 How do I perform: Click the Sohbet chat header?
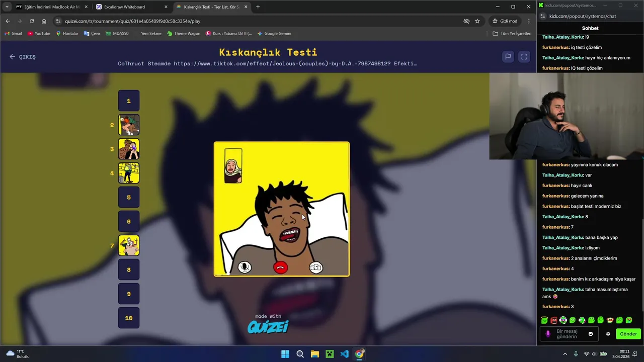(x=590, y=28)
